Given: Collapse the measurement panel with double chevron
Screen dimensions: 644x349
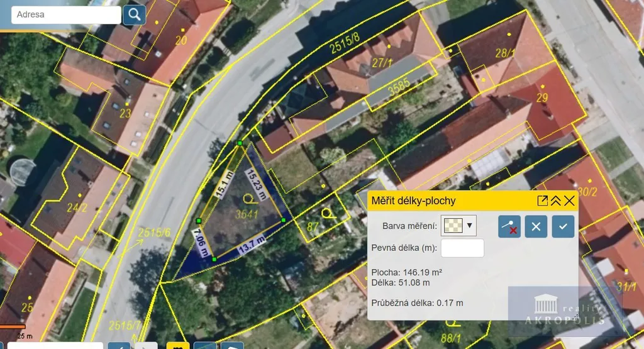Looking at the screenshot, I should (x=556, y=201).
